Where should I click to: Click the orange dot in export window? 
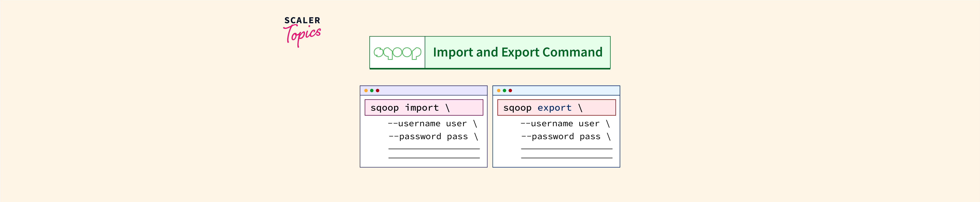[499, 91]
